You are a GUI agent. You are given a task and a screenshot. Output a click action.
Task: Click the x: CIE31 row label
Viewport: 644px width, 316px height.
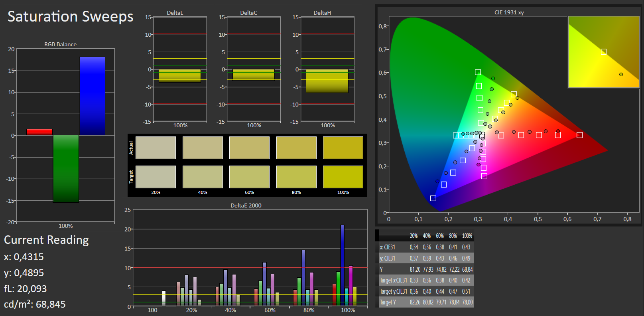(387, 247)
